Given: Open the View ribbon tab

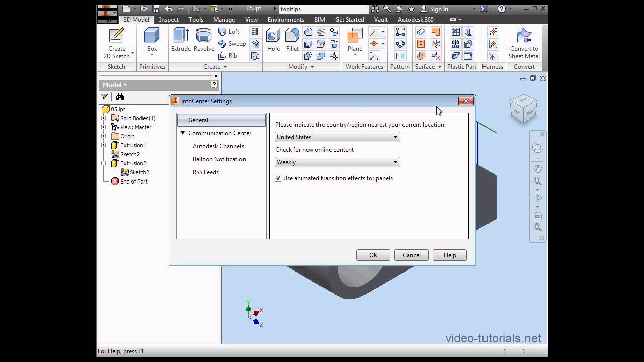Looking at the screenshot, I should coord(251,20).
